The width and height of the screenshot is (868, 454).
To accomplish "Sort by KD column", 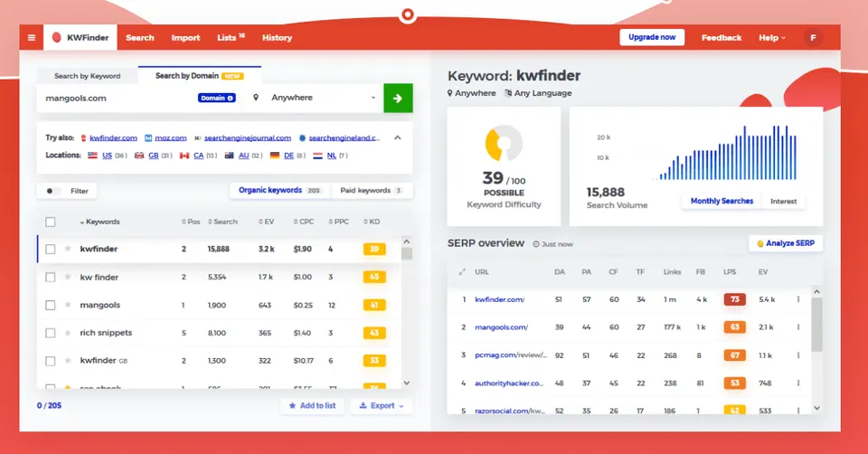I will click(372, 222).
